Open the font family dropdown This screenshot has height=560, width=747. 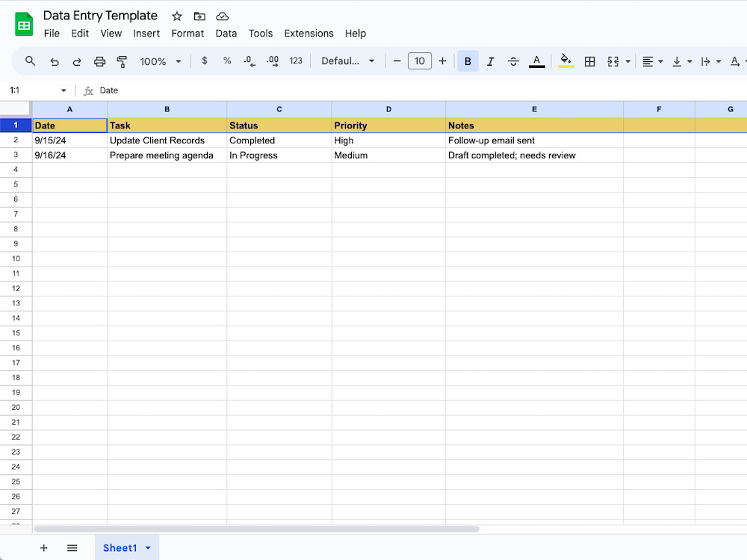(348, 61)
